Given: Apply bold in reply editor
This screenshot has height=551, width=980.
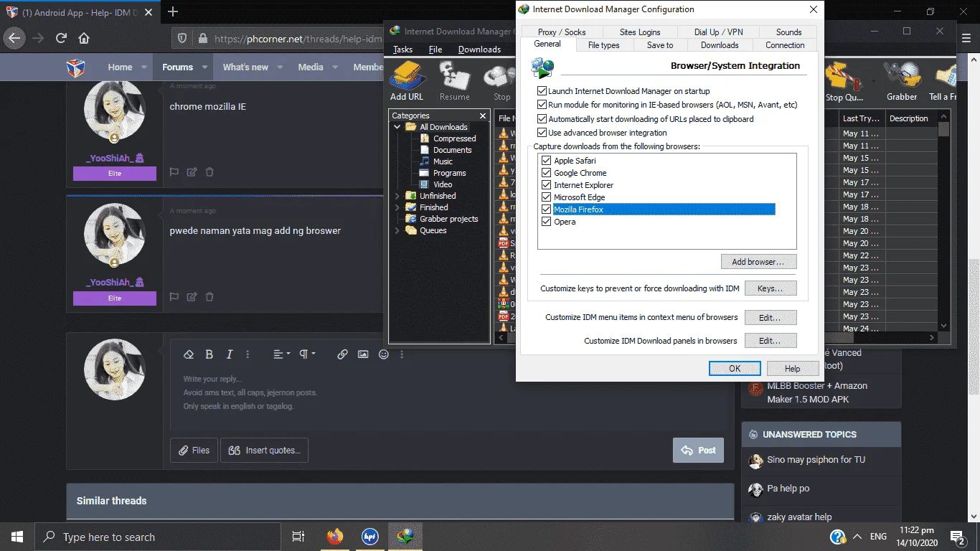Looking at the screenshot, I should tap(209, 354).
